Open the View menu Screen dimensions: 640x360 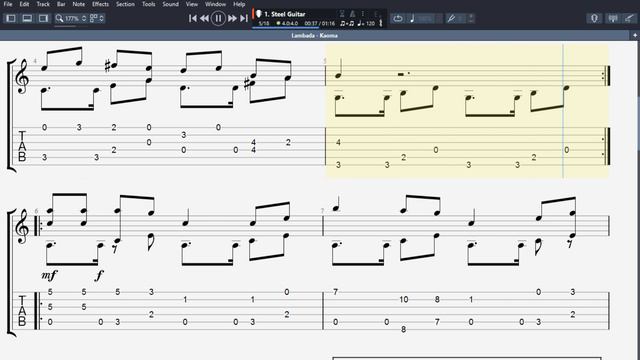tap(192, 4)
